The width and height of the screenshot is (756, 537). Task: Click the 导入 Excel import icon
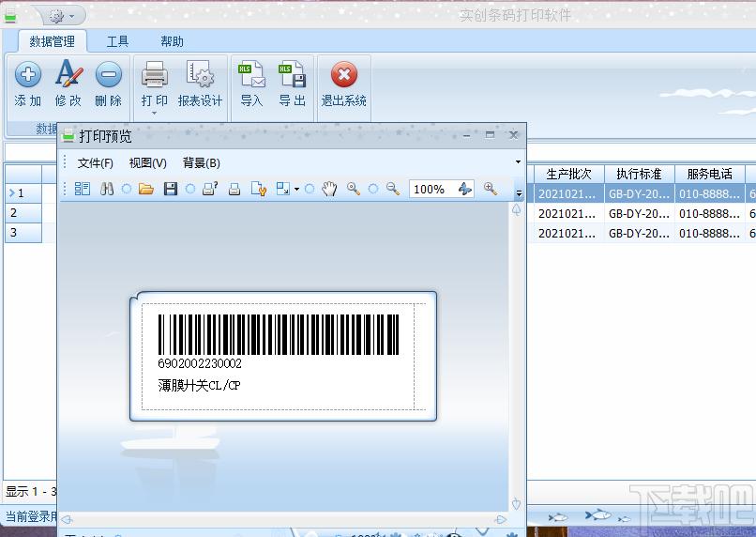click(x=251, y=74)
